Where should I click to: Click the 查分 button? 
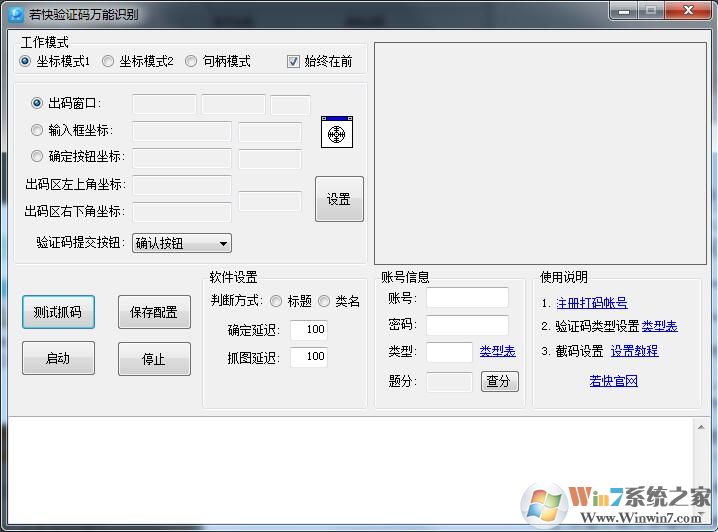(499, 381)
